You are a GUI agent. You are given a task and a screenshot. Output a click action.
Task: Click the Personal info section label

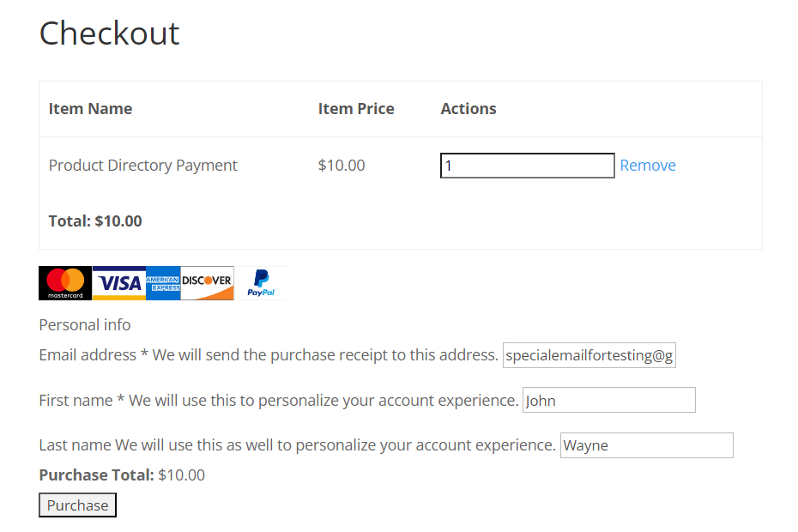tap(85, 325)
